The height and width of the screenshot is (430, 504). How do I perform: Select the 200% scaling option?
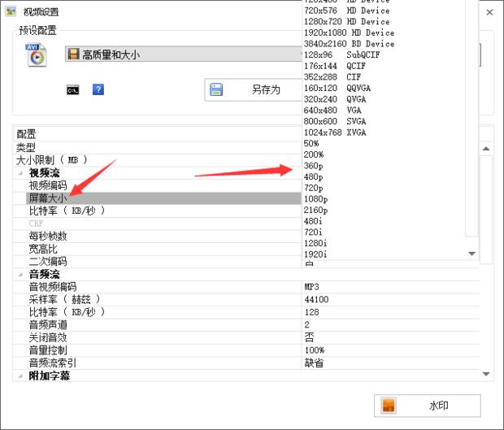[314, 154]
